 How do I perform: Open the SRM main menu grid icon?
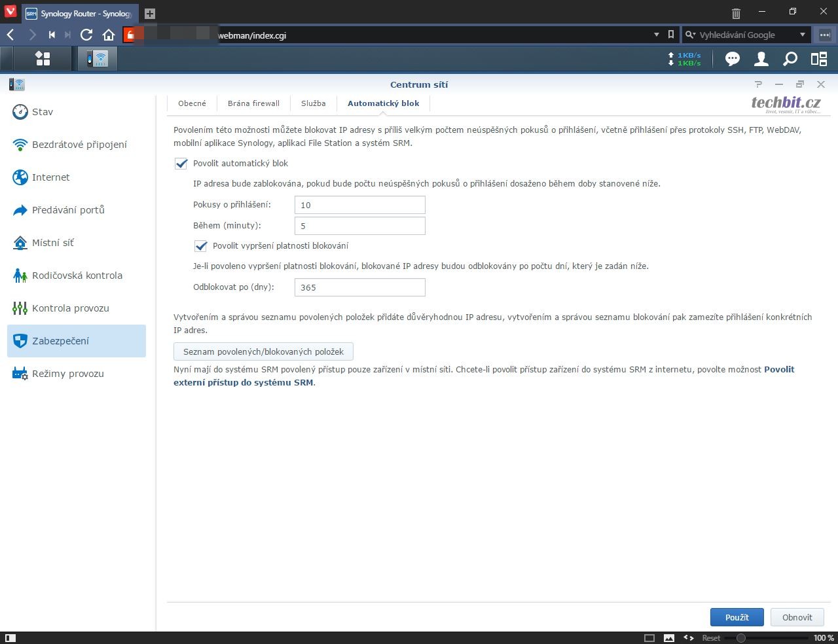coord(43,59)
